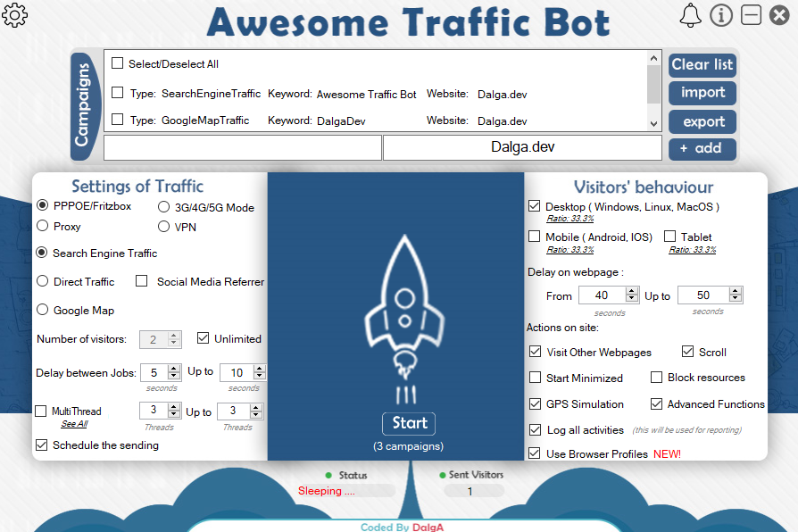Enable the MultiThread checkbox

tap(41, 411)
